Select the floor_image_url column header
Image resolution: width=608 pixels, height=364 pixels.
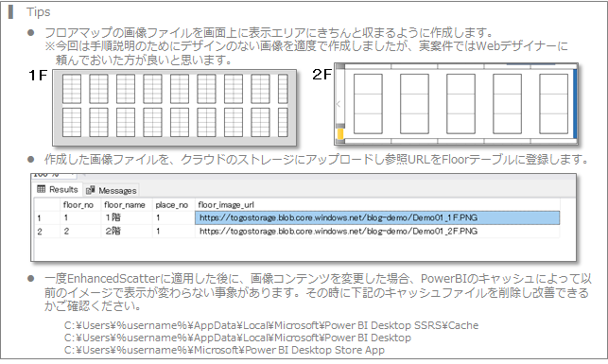click(377, 205)
